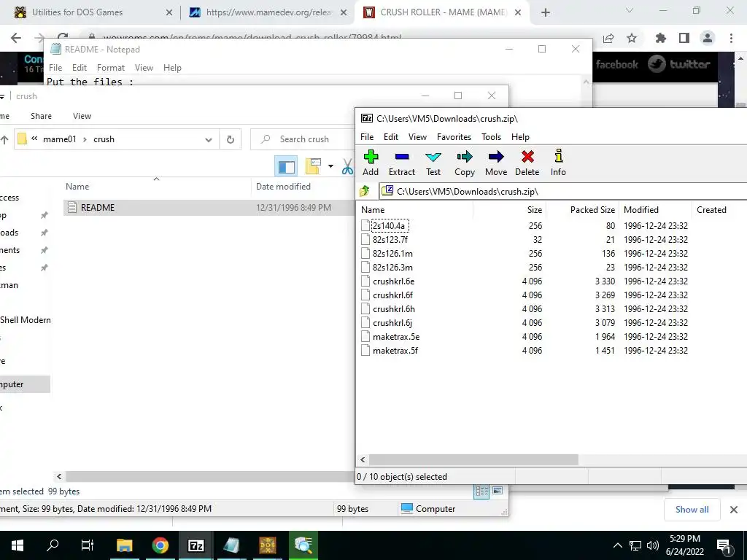The width and height of the screenshot is (747, 560).
Task: Open the Help menu in Notepad
Action: (172, 68)
